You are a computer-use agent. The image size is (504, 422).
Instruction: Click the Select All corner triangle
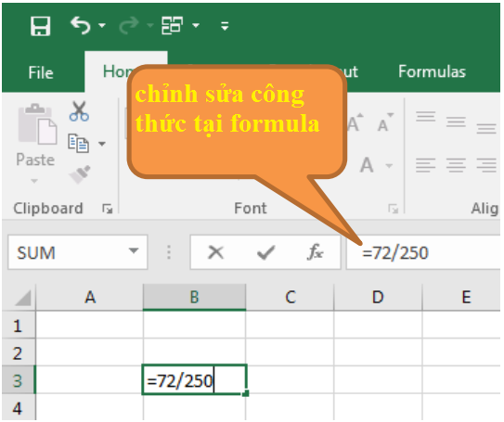23,298
